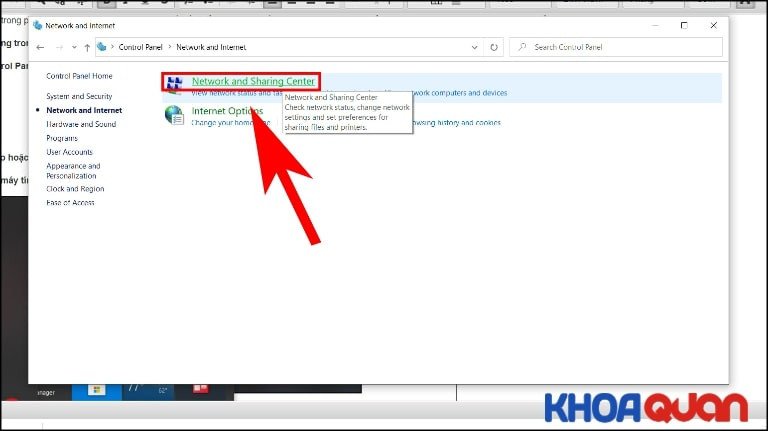
Task: Click the Back navigation arrow
Action: [x=40, y=47]
